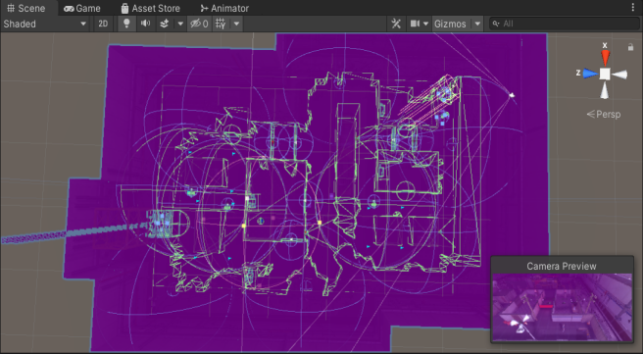Open scene camera settings icon
This screenshot has width=644, height=354.
coord(415,24)
